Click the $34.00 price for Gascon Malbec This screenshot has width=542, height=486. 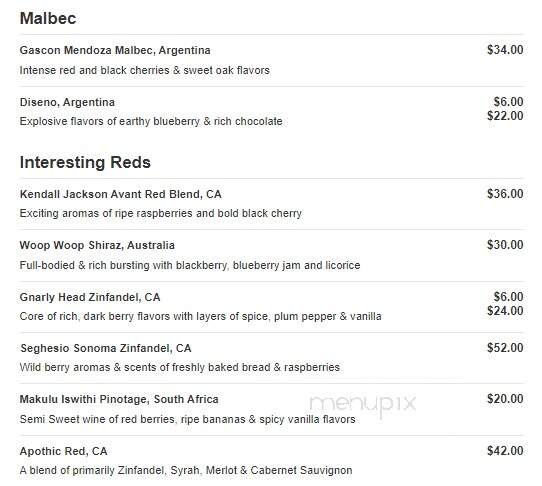(x=505, y=50)
